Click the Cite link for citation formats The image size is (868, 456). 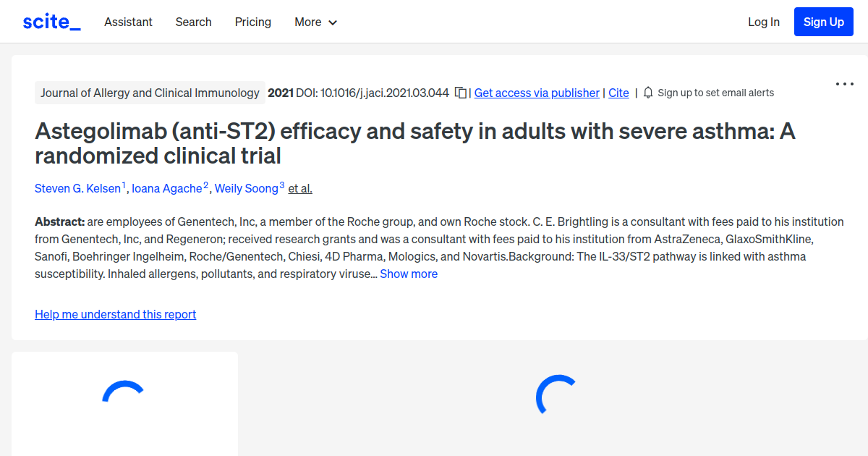[618, 93]
